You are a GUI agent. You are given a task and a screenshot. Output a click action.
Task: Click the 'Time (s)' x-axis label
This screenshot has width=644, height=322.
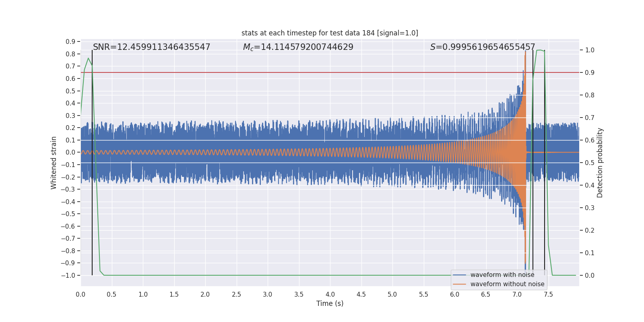coord(330,303)
